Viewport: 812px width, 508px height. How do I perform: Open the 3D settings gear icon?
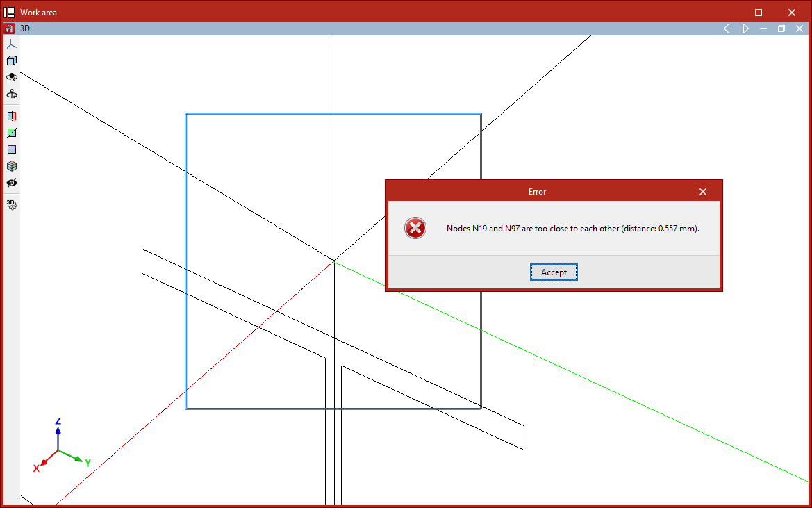click(11, 205)
